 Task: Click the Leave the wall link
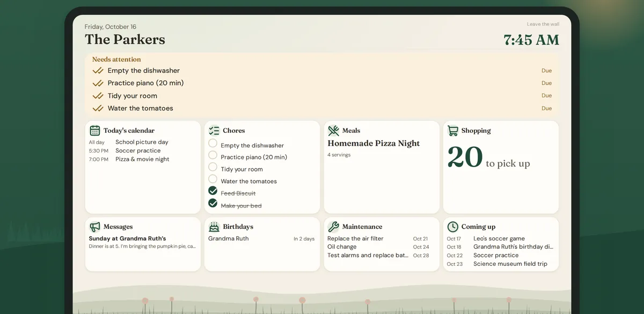pyautogui.click(x=543, y=24)
